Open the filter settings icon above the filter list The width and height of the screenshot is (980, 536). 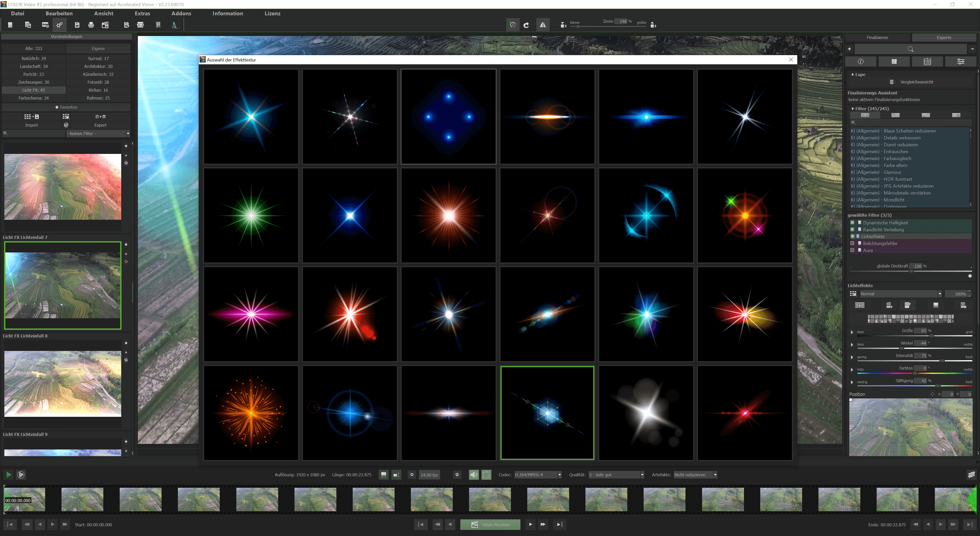tap(961, 61)
